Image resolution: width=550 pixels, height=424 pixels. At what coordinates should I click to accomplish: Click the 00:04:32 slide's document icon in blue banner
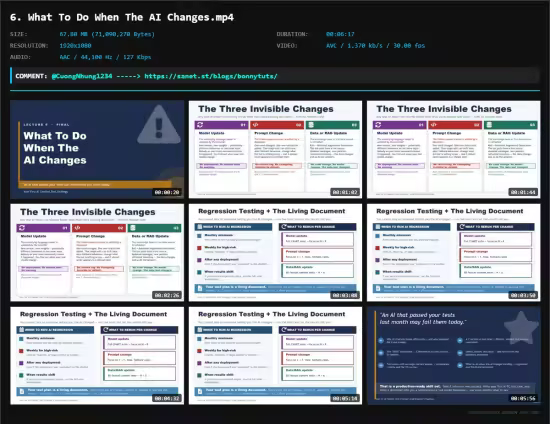point(22,391)
